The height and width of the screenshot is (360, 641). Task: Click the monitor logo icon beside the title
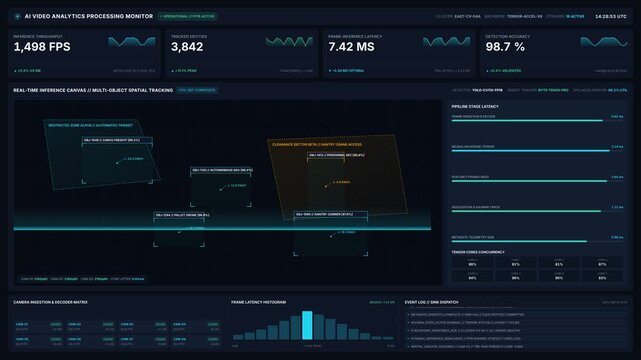17,16
